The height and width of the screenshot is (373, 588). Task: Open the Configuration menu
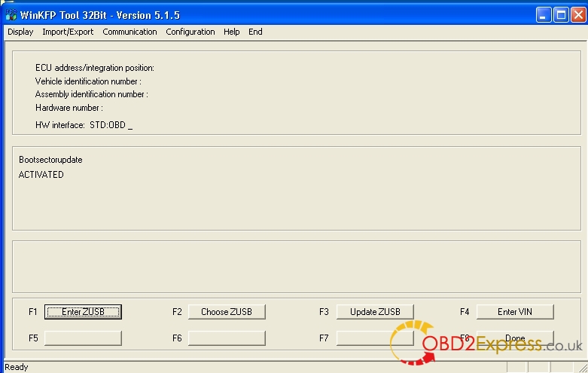click(190, 32)
